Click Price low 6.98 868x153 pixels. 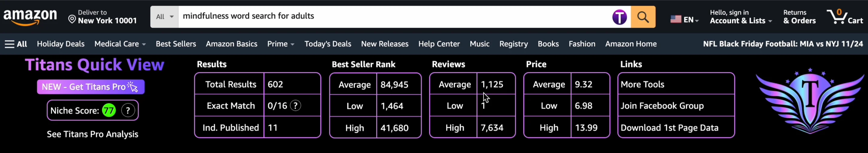click(x=583, y=106)
